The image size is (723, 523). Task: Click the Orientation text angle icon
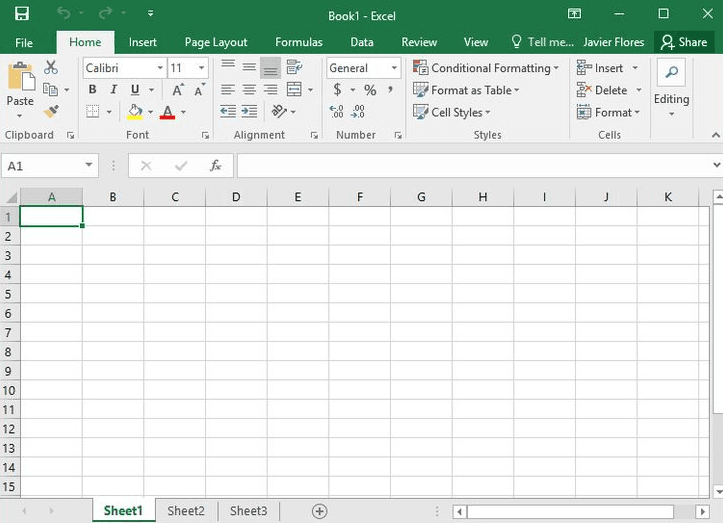(x=279, y=112)
